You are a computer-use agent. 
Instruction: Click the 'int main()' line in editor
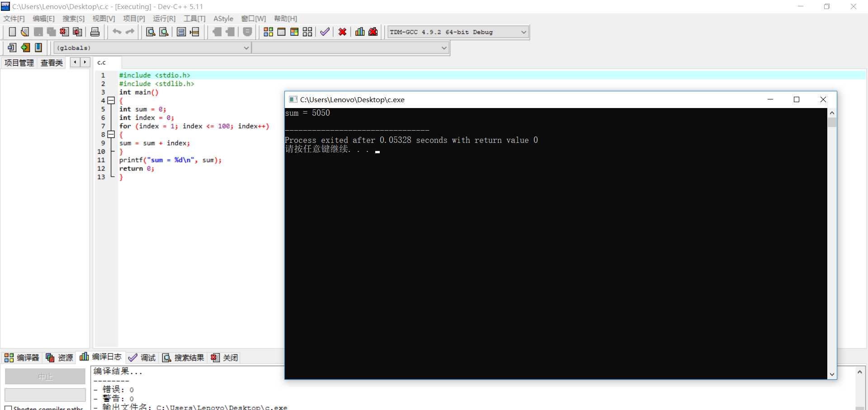click(139, 92)
